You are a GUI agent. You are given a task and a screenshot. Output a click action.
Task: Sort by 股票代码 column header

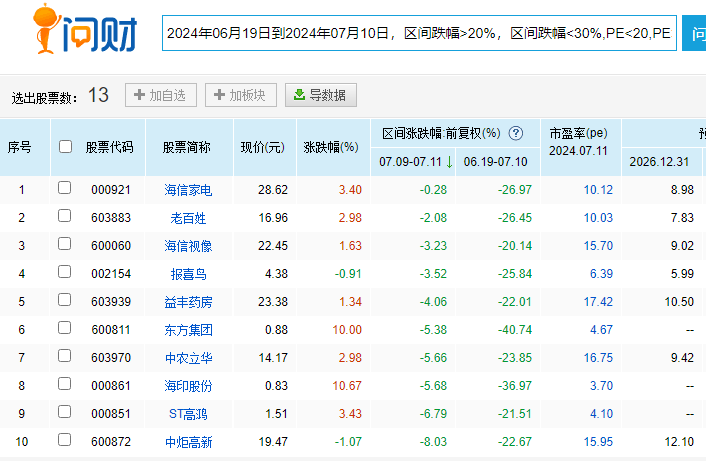click(109, 147)
